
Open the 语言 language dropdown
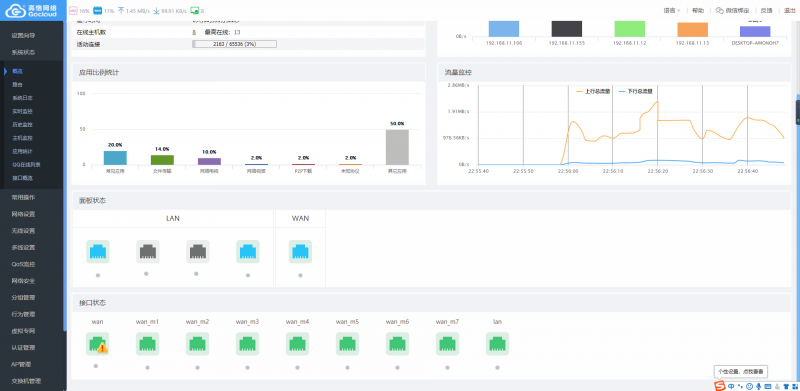tap(671, 10)
